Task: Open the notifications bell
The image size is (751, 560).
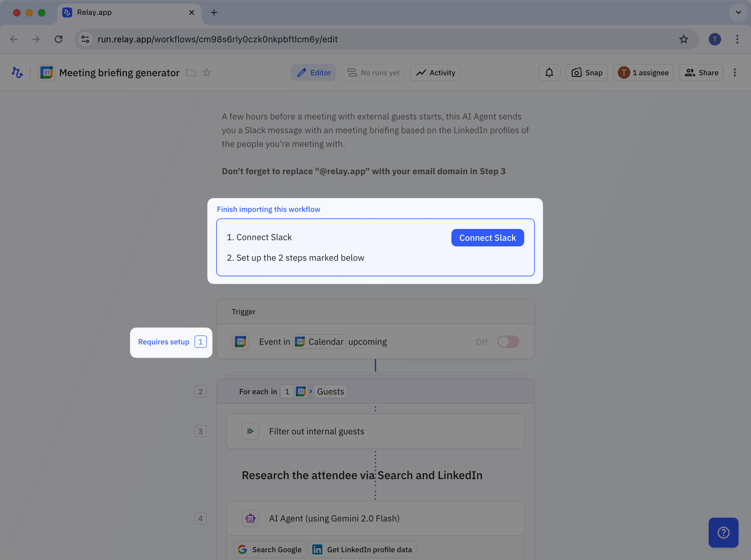Action: click(x=549, y=72)
